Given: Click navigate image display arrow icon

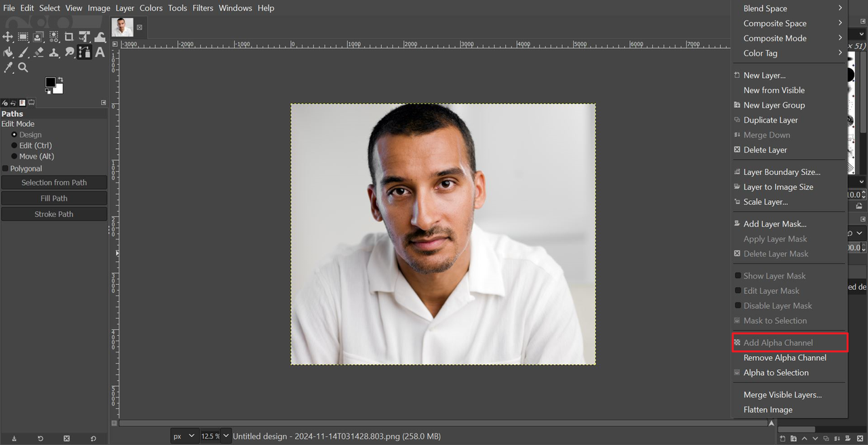Looking at the screenshot, I should (x=772, y=423).
